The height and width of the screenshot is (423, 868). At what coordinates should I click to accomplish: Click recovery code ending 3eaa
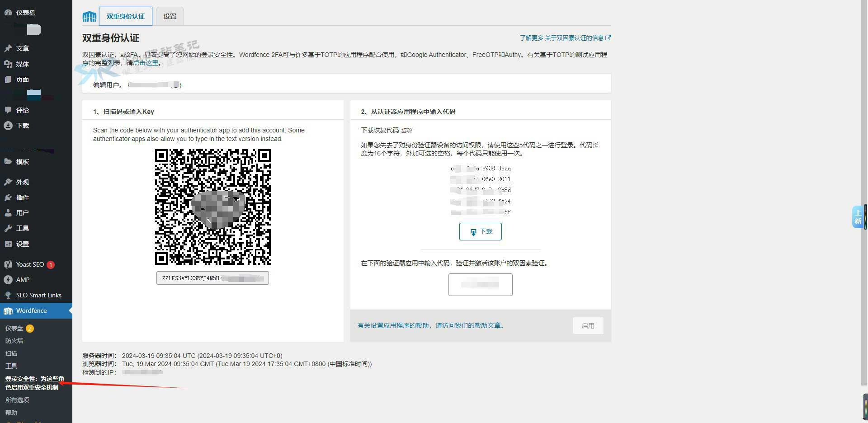pos(481,169)
